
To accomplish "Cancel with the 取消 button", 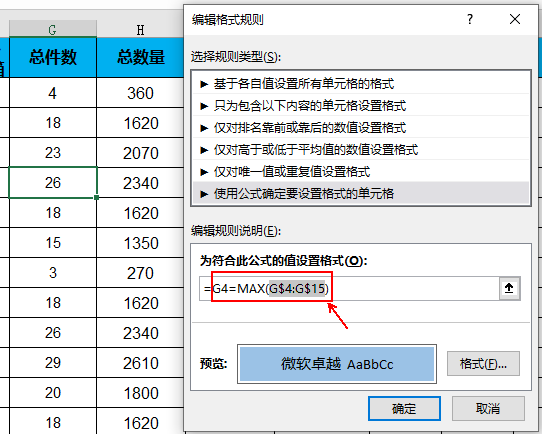I will (x=488, y=408).
